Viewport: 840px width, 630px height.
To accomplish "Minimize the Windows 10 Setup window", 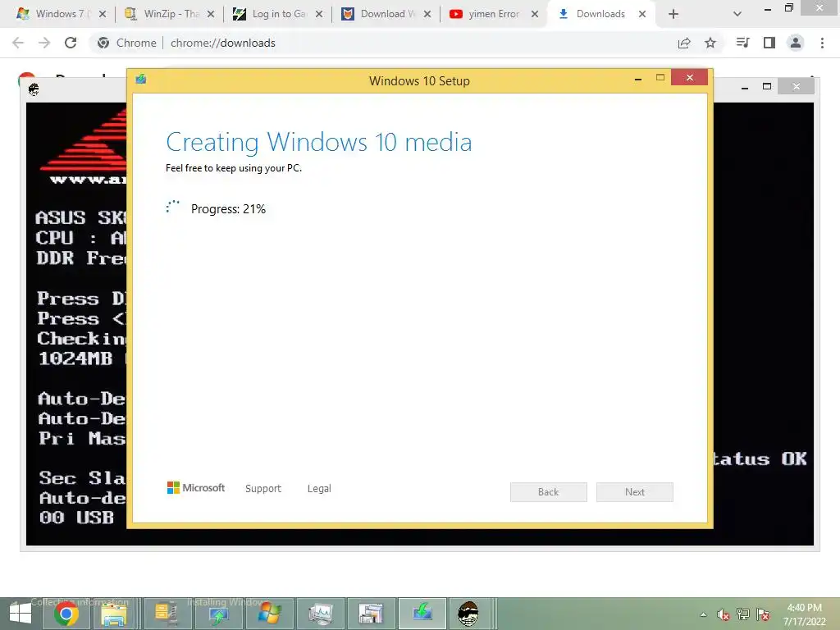I will pyautogui.click(x=638, y=79).
